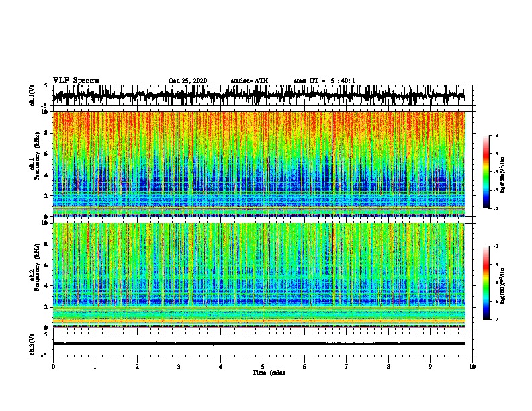Click time axis tick label 5
This screenshot has width=532, height=411.
click(x=263, y=367)
